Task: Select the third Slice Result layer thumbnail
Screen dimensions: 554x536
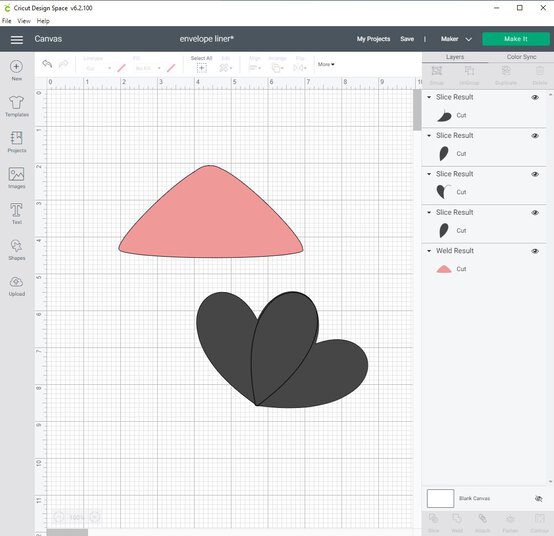Action: pos(443,192)
